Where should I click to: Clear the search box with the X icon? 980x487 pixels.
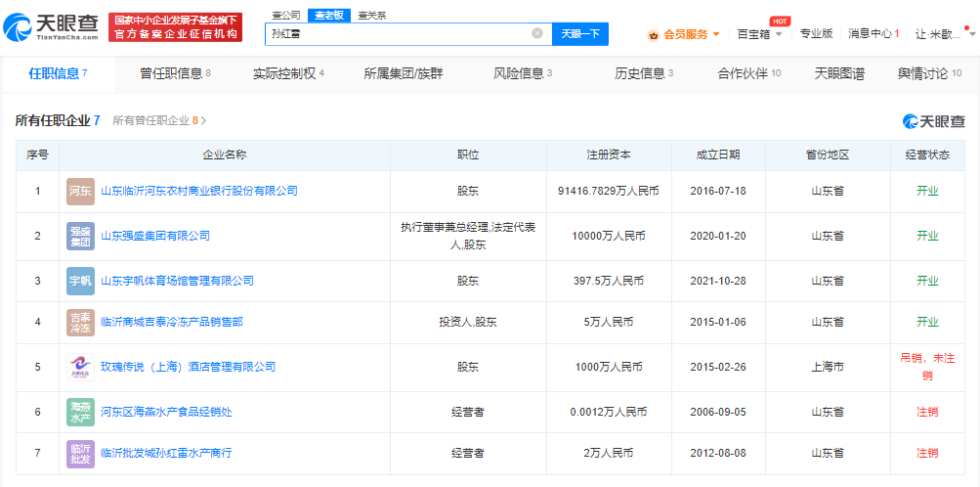(536, 33)
